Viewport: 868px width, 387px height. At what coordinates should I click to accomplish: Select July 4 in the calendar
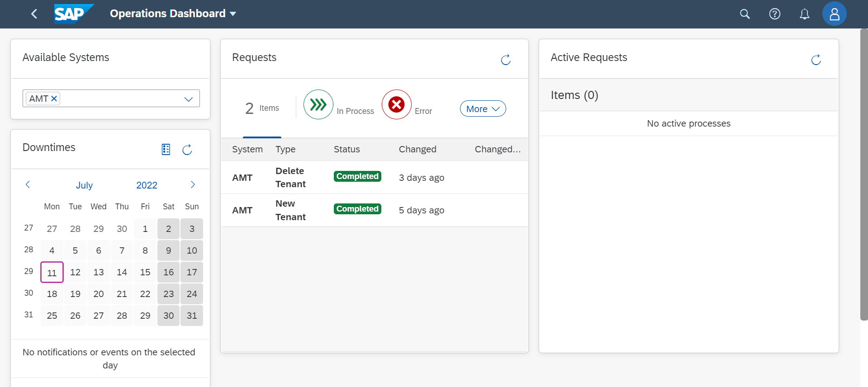52,250
